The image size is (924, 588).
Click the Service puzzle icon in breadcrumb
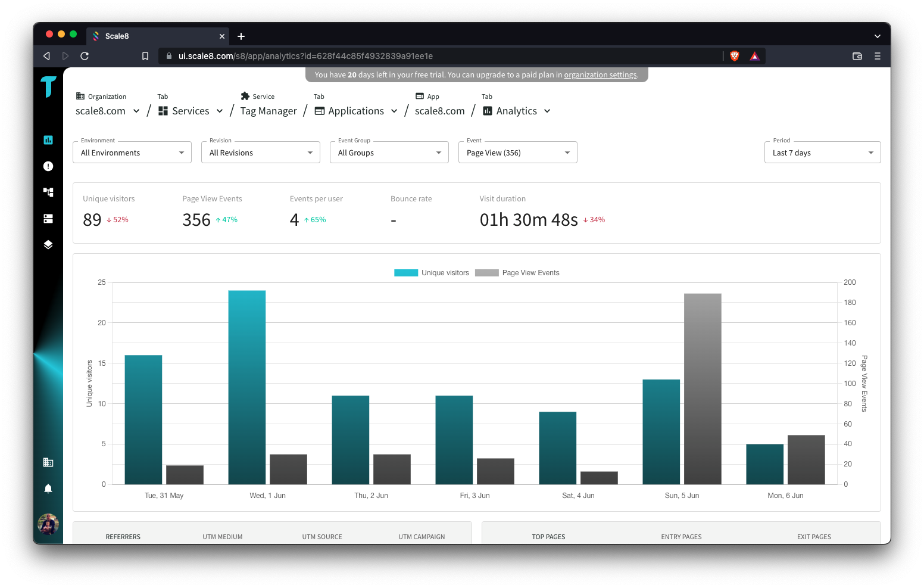tap(245, 96)
